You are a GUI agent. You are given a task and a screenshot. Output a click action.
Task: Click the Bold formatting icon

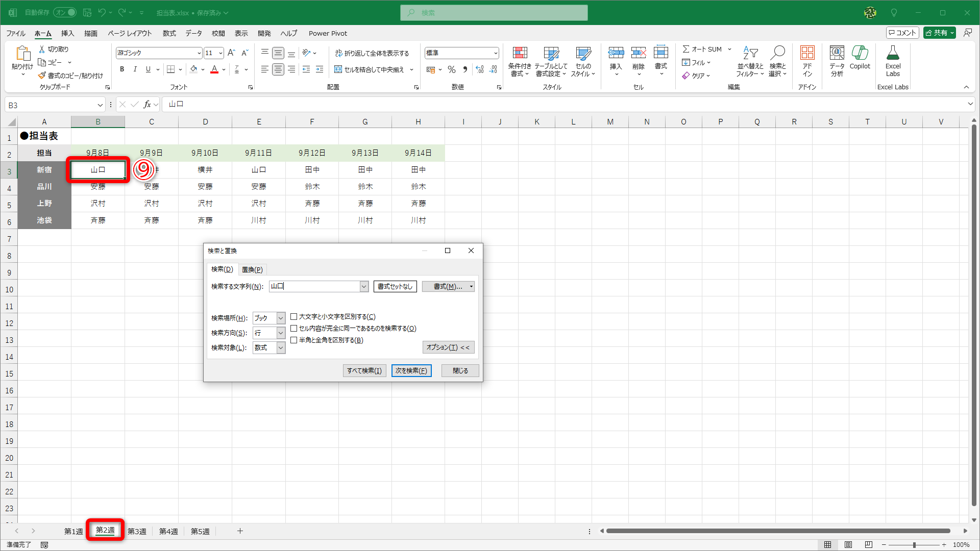coord(122,69)
